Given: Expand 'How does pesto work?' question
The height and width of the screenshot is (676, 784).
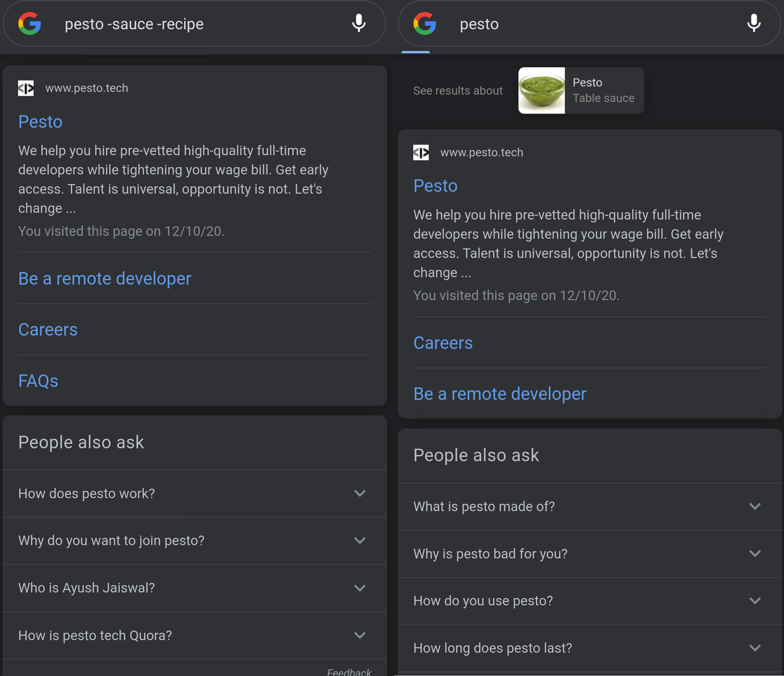Looking at the screenshot, I should pyautogui.click(x=194, y=494).
